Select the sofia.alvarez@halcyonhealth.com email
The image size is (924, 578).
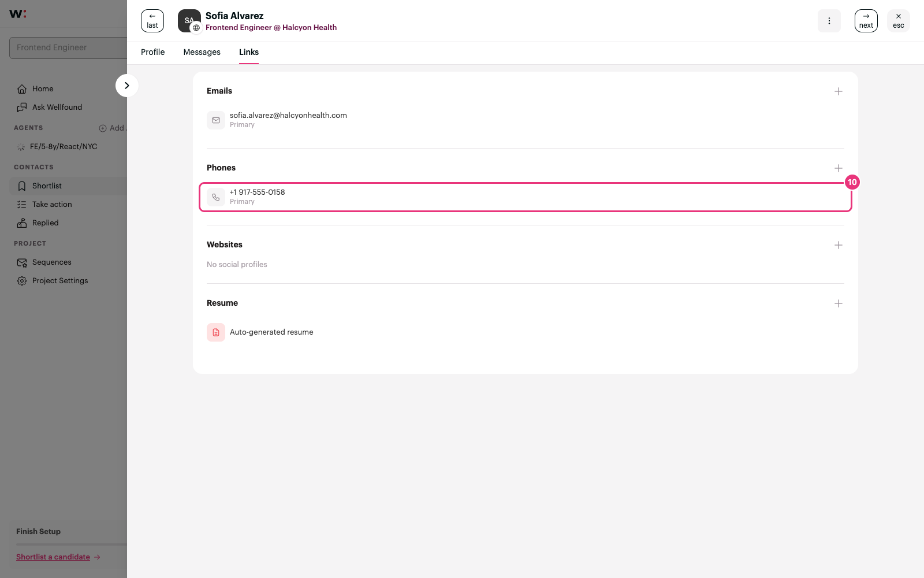[x=288, y=115]
